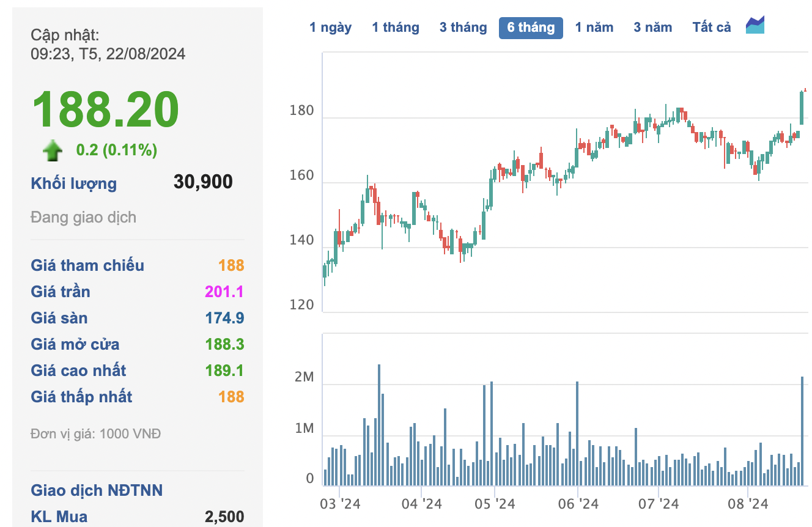Click the latest tall green candlestick near 188

point(802,108)
